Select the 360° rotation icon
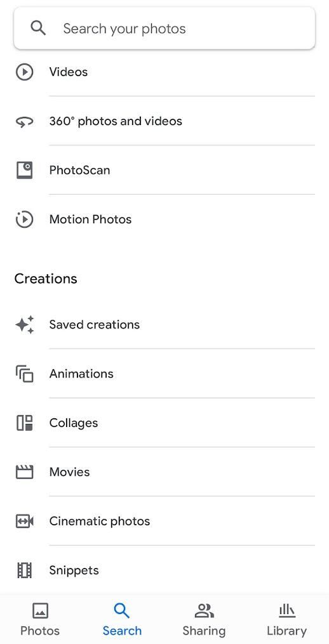Viewport: 329px width, 644px height. [x=24, y=122]
